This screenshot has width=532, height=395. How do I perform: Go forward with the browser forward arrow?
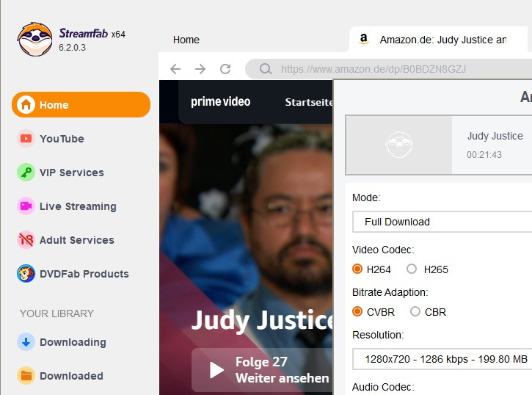point(200,69)
